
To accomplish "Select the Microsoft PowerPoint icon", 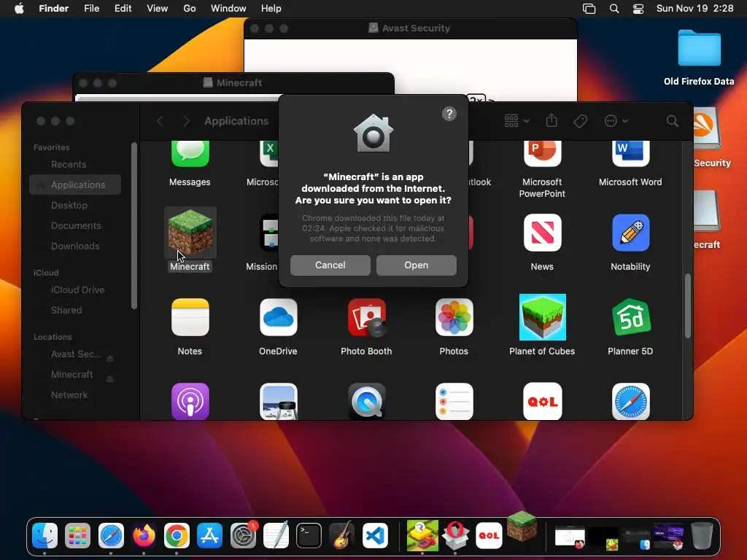I will tap(542, 153).
